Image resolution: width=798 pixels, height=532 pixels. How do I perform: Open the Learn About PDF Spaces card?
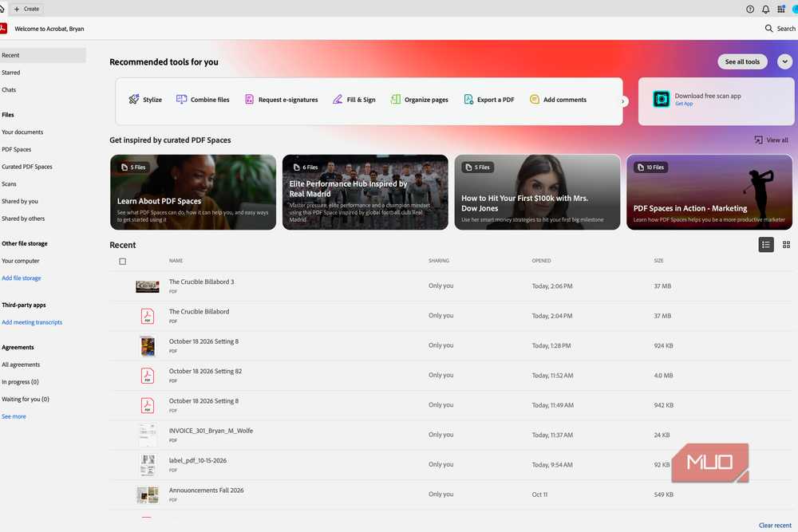193,192
